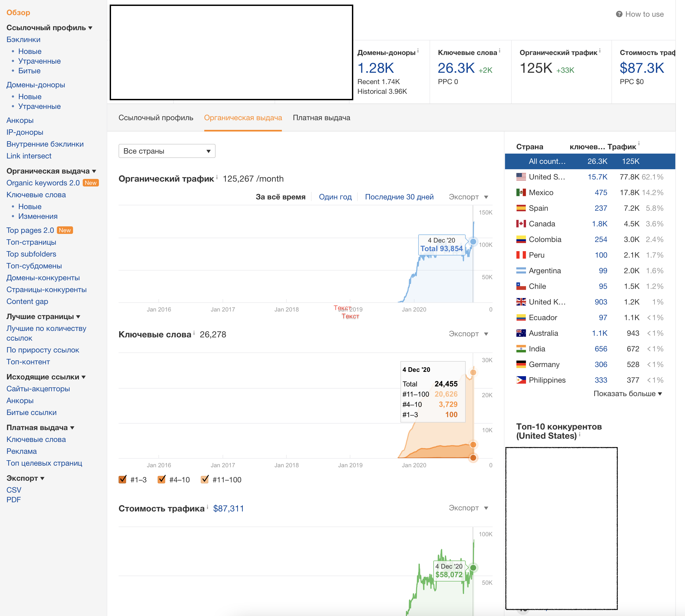Click info icon beside Ключевые слова 26,278 heading
Viewport: 685px width, 616px height.
[194, 333]
